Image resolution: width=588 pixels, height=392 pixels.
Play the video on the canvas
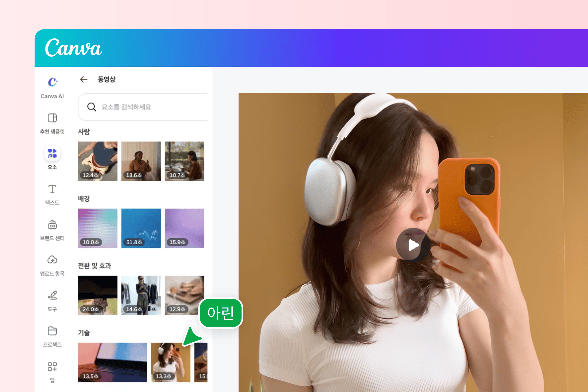tap(413, 245)
